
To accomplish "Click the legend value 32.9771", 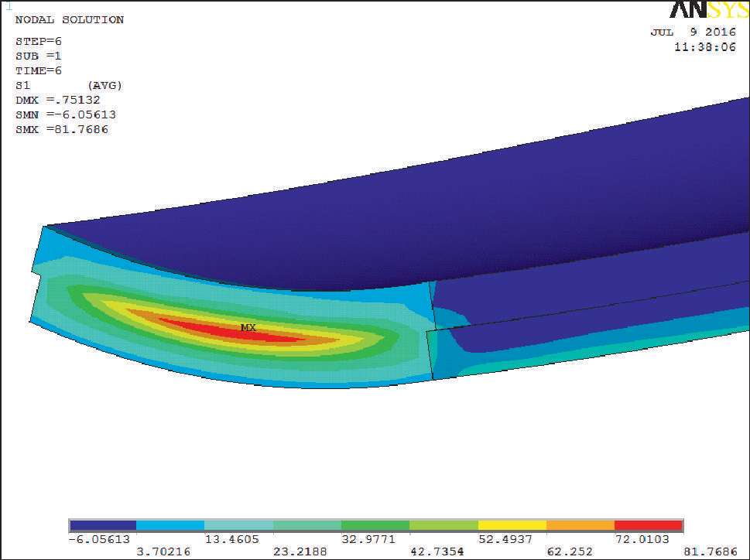I will [x=368, y=539].
